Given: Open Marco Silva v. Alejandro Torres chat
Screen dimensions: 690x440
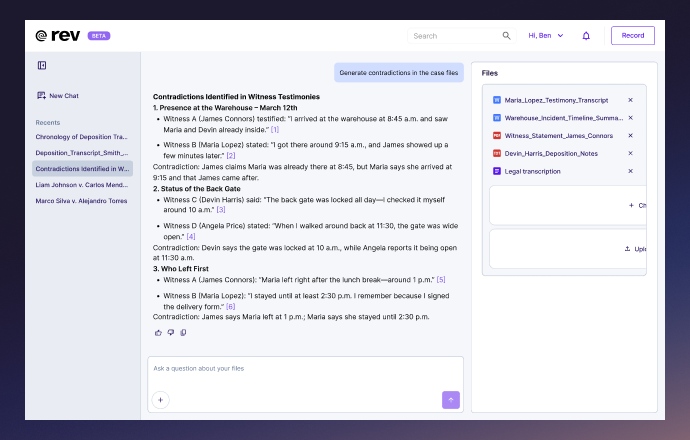Looking at the screenshot, I should tap(81, 201).
